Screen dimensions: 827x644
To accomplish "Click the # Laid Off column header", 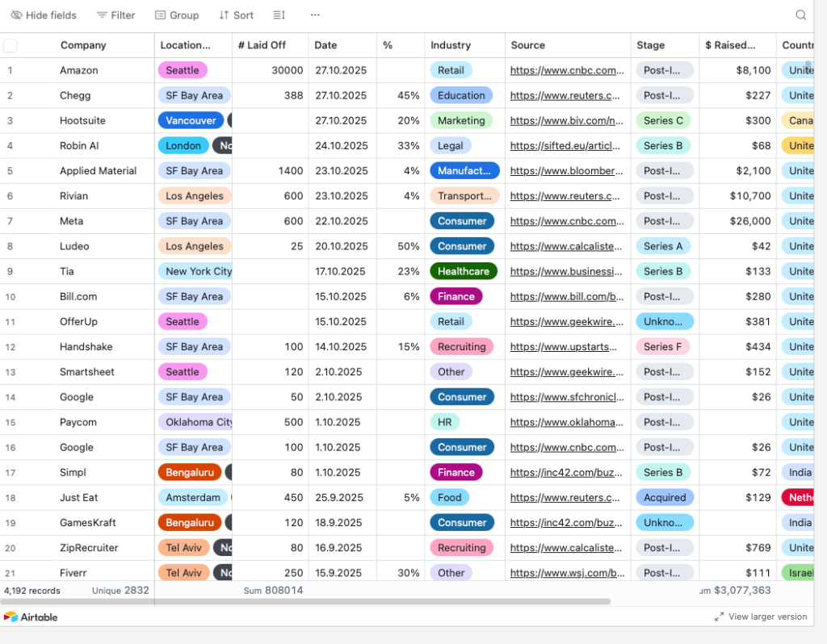I will (x=262, y=45).
